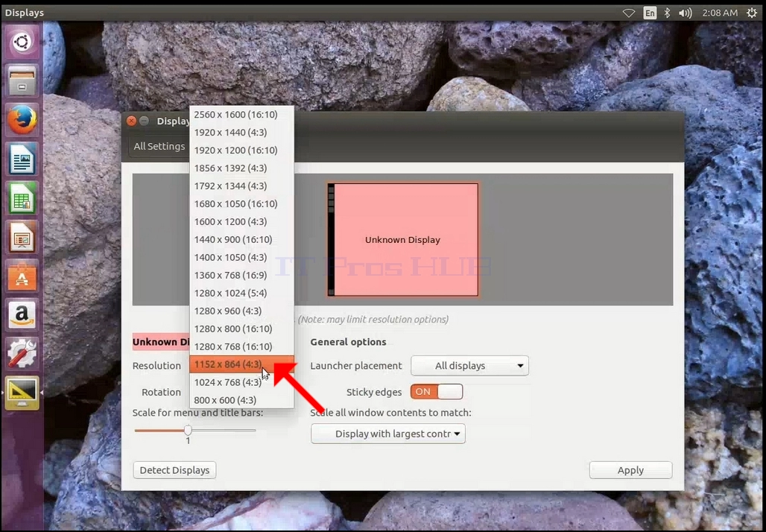Toggle the Sticky edges switch
This screenshot has height=532, width=766.
pyautogui.click(x=436, y=392)
